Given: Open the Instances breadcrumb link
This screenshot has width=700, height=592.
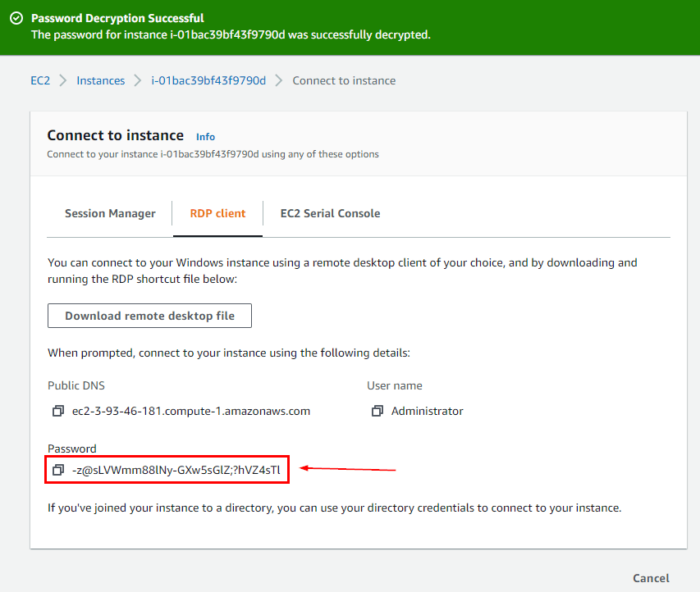Looking at the screenshot, I should point(100,80).
